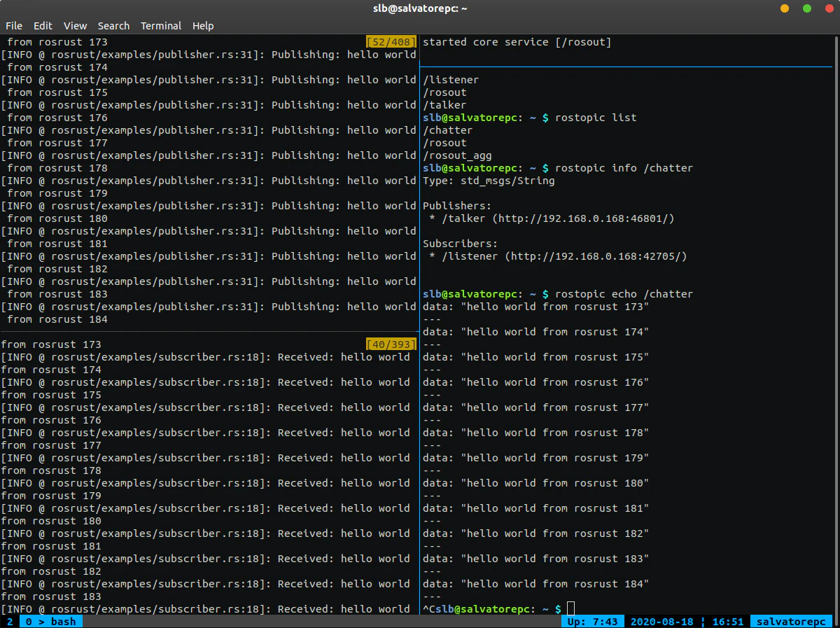Open the Search menu
Viewport: 840px width, 628px height.
point(113,26)
